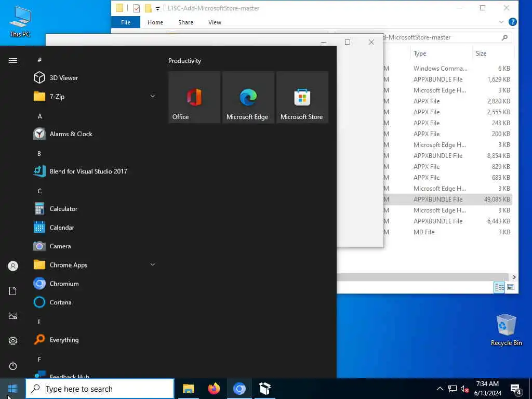This screenshot has width=532, height=399.
Task: Select the 2,820 KB APPX File row
Action: pyautogui.click(x=448, y=101)
